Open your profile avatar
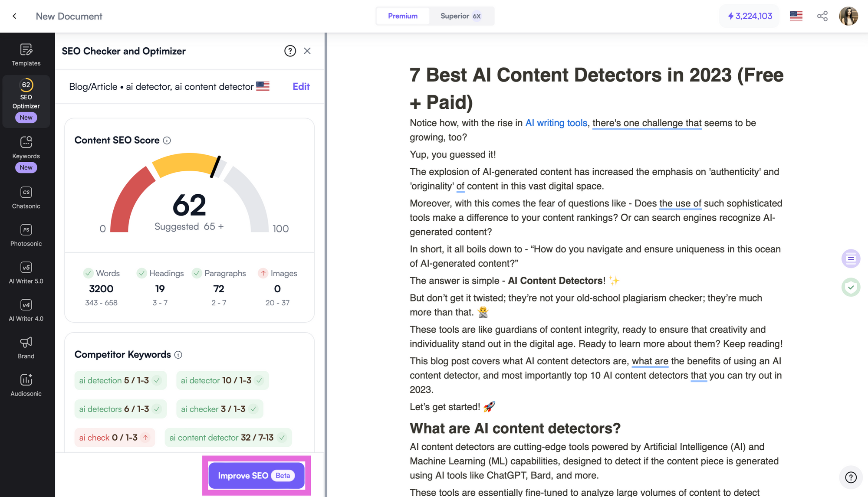 click(x=848, y=16)
